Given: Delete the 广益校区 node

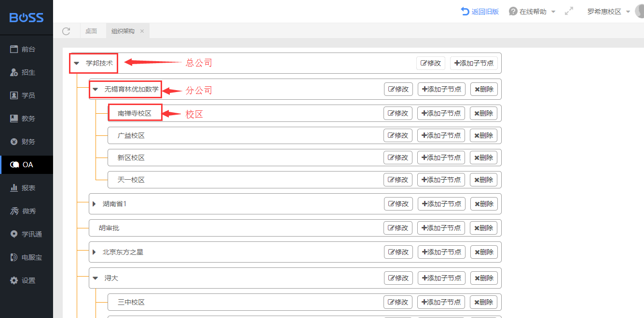Looking at the screenshot, I should (x=483, y=135).
